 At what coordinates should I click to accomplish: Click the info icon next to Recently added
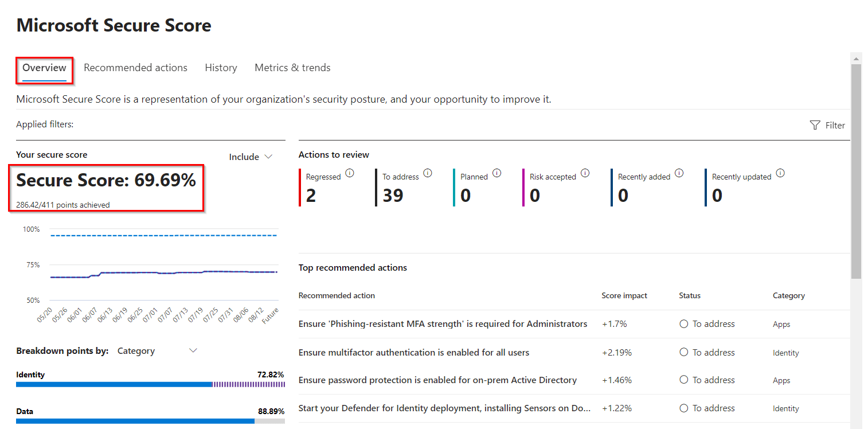point(679,172)
